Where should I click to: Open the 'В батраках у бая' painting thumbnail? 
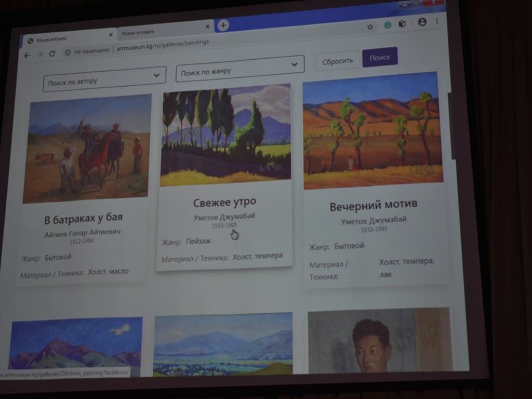(x=87, y=149)
